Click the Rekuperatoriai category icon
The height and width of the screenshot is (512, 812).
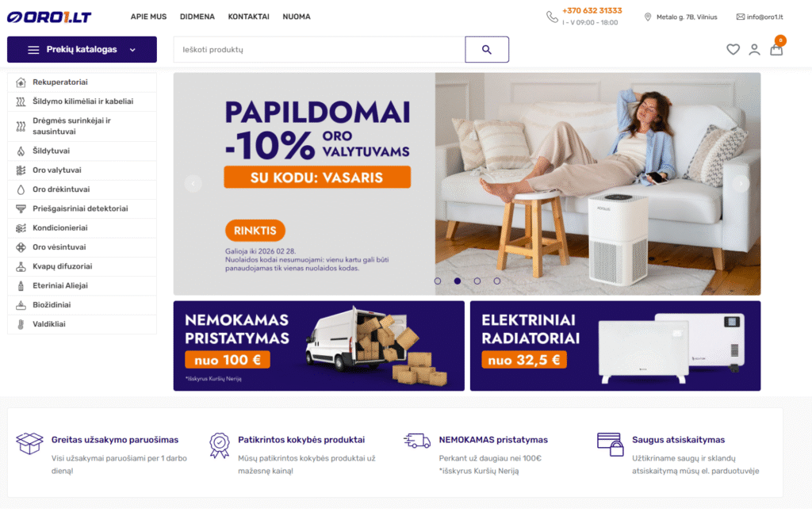tap(21, 82)
